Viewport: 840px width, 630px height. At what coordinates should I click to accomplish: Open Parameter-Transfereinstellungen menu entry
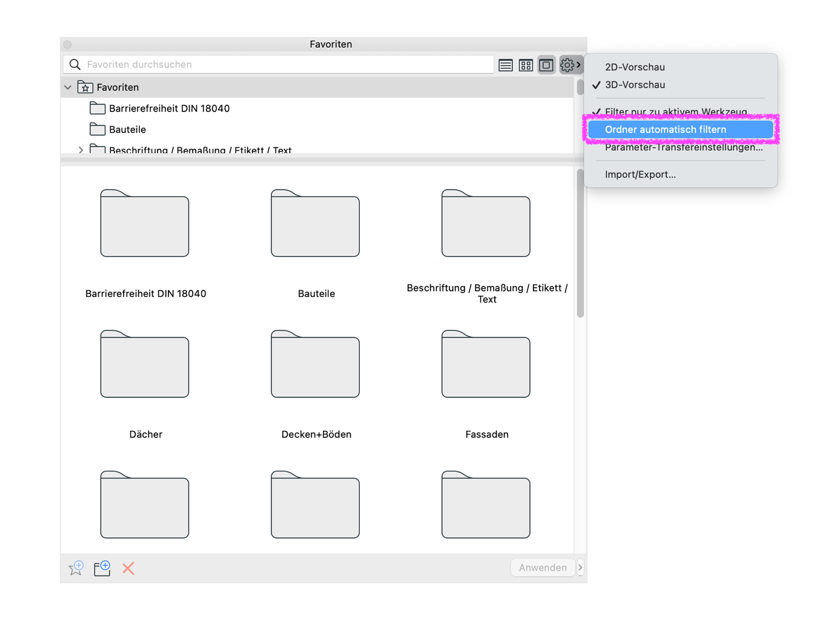click(x=684, y=147)
